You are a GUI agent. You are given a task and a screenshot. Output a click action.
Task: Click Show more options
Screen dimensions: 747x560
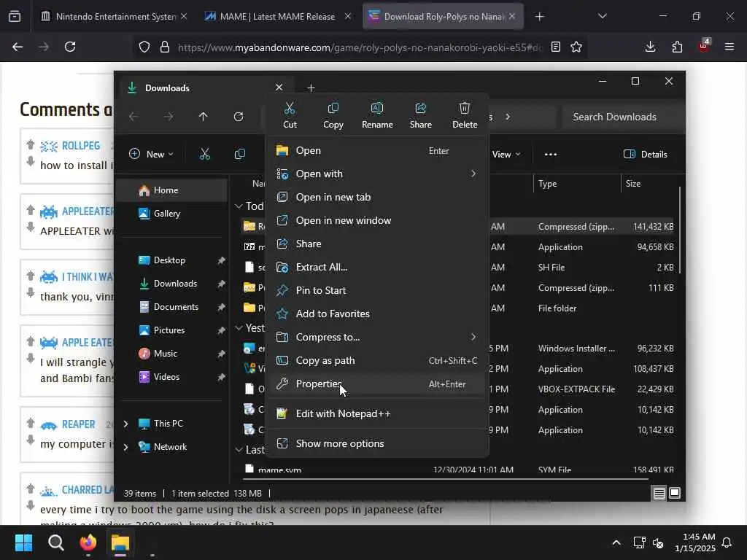click(x=377, y=444)
